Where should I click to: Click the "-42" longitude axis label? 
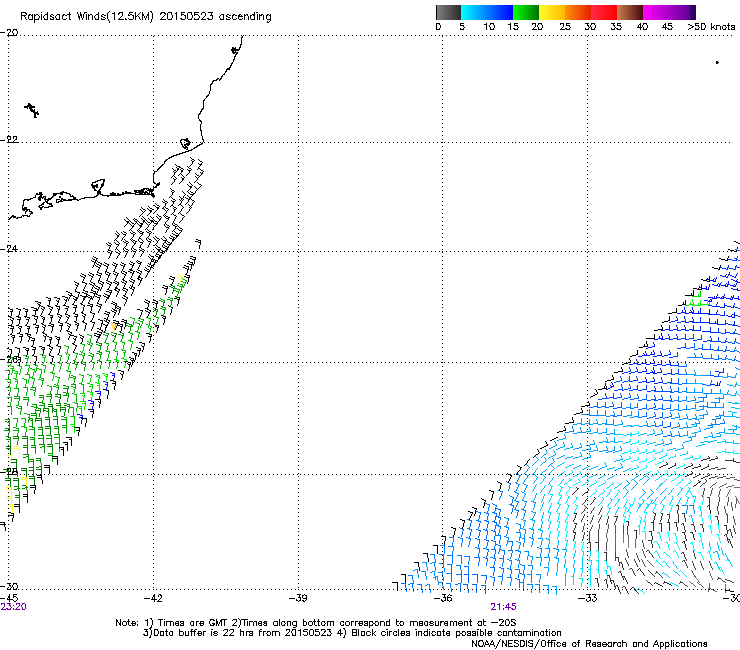coord(153,598)
